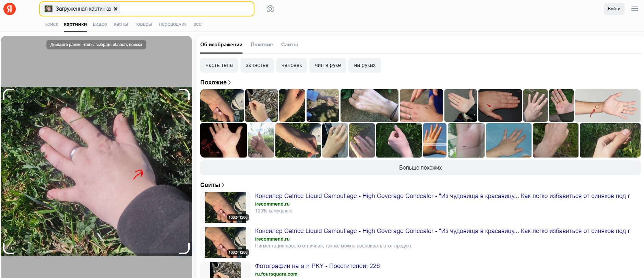Image resolution: width=644 pixels, height=278 pixels.
Task: Open the thumbs-up similar image
Action: pyautogui.click(x=261, y=140)
